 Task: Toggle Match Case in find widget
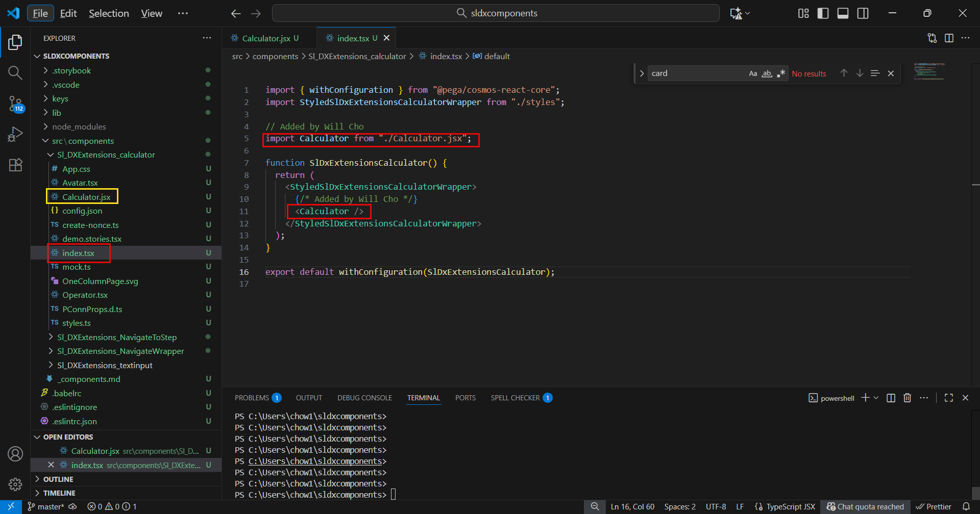click(753, 73)
